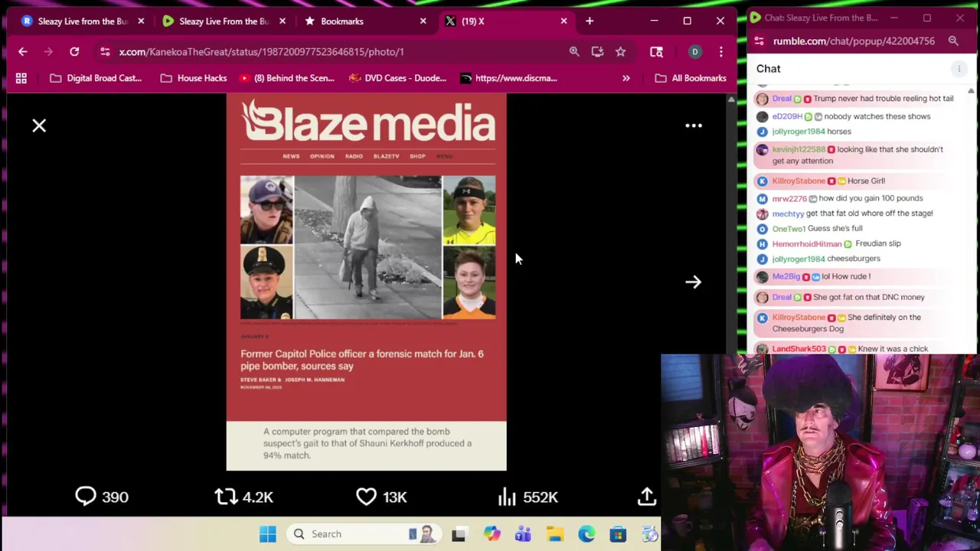
Task: Open the House Hacks bookmark folder
Action: click(194, 78)
